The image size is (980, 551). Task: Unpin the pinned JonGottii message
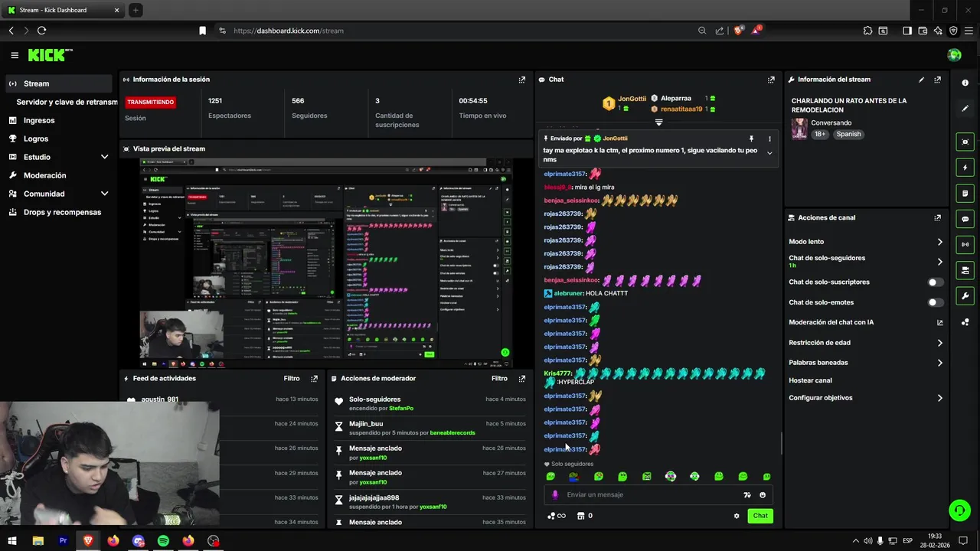[751, 139]
